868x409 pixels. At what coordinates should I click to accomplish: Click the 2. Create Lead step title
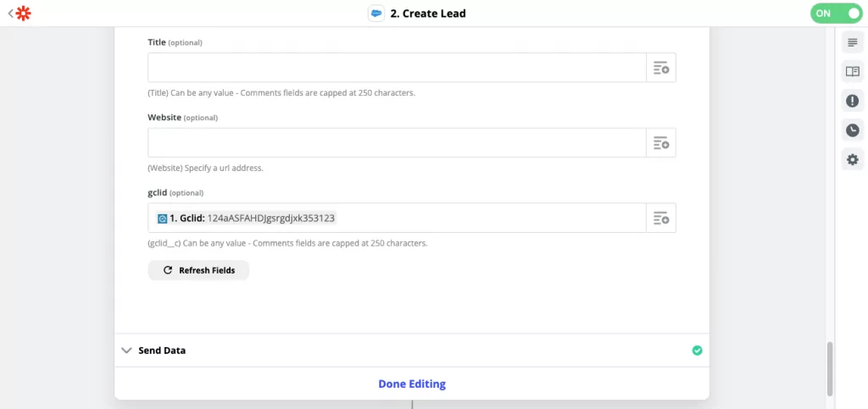[x=428, y=14]
